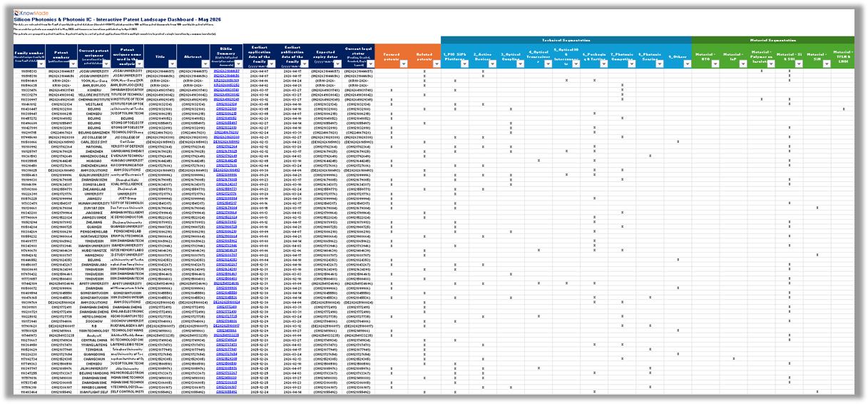868x404 pixels.
Task: Open Biblio Summary link in the SUN YAT SEN row
Action: tap(226, 208)
